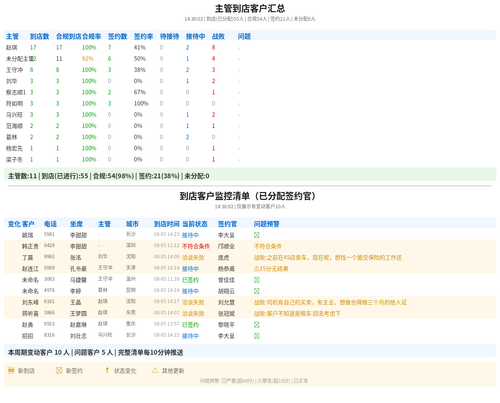Click the 洽谈失败 status in row 9992

193,258
